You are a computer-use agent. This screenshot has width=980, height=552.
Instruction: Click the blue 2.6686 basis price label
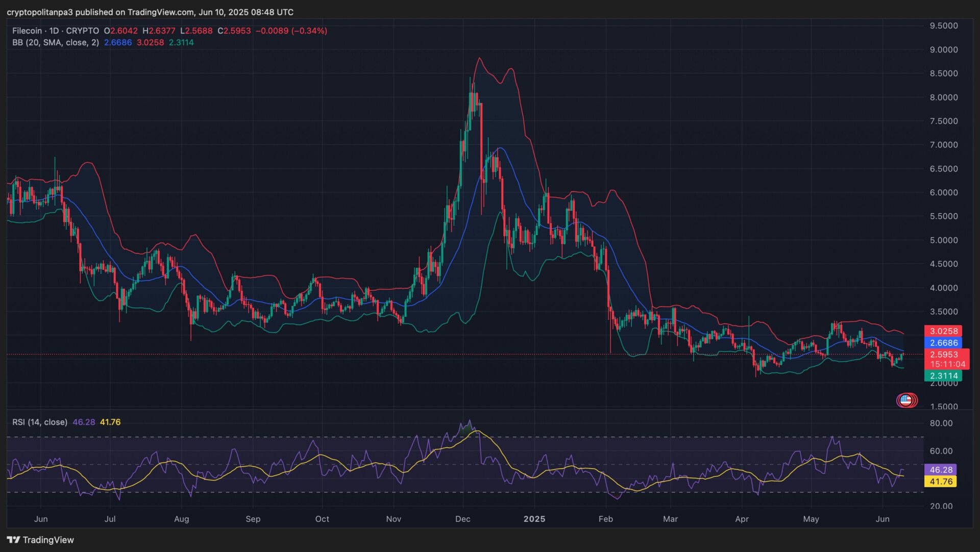(x=943, y=343)
